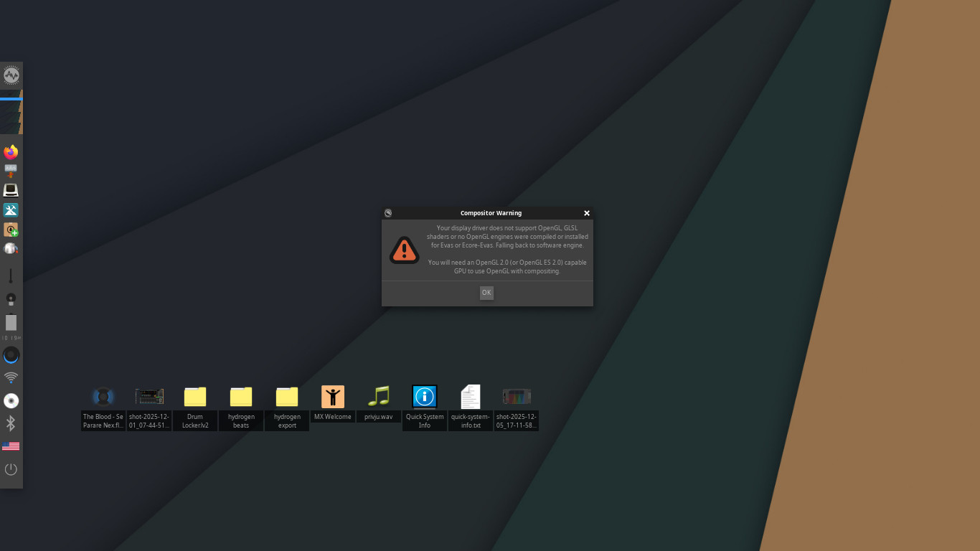Click the US flag keyboard layout icon
Image resolution: width=980 pixels, height=551 pixels.
(11, 446)
